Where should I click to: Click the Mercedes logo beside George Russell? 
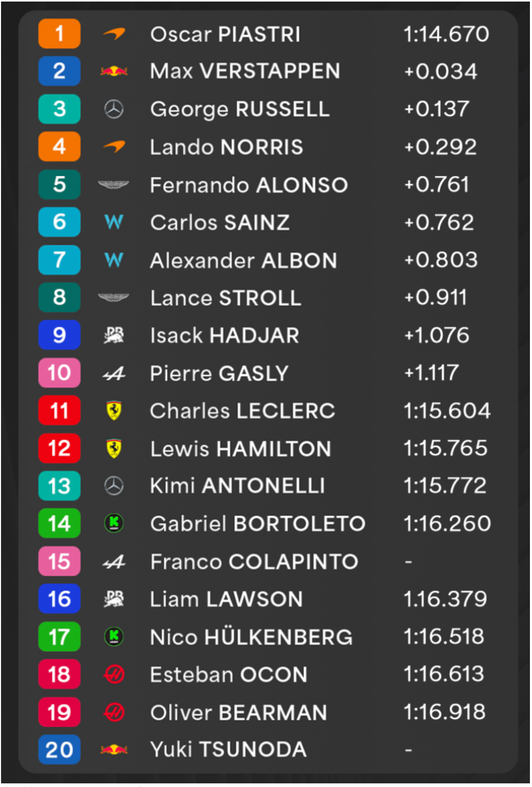114,109
